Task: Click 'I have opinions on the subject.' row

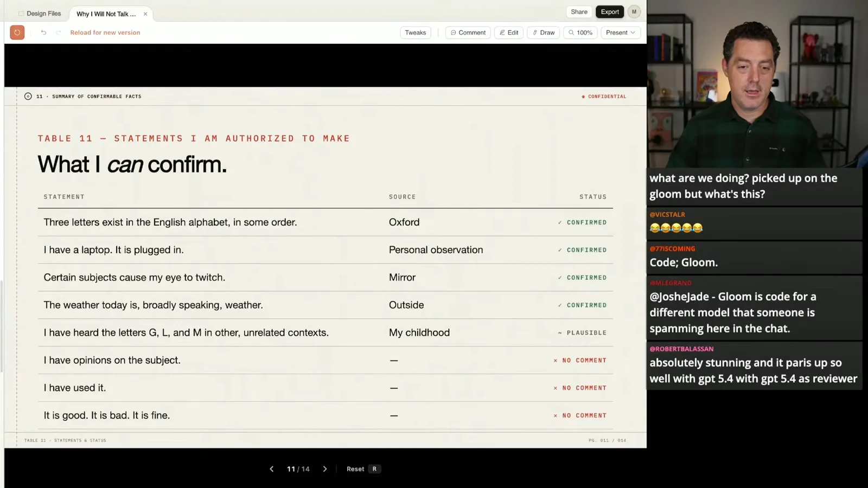Action: pos(325,360)
